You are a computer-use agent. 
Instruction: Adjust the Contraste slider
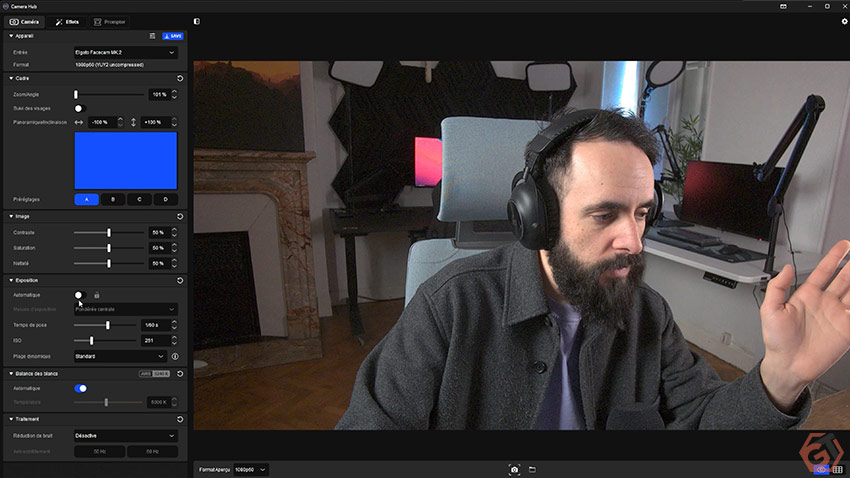tap(109, 232)
